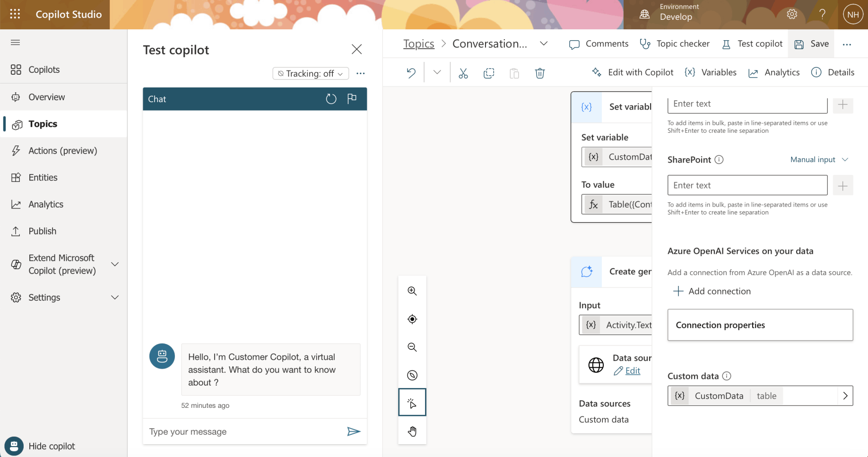Go to Copilots in the sidebar
This screenshot has height=457, width=868.
[x=64, y=70]
